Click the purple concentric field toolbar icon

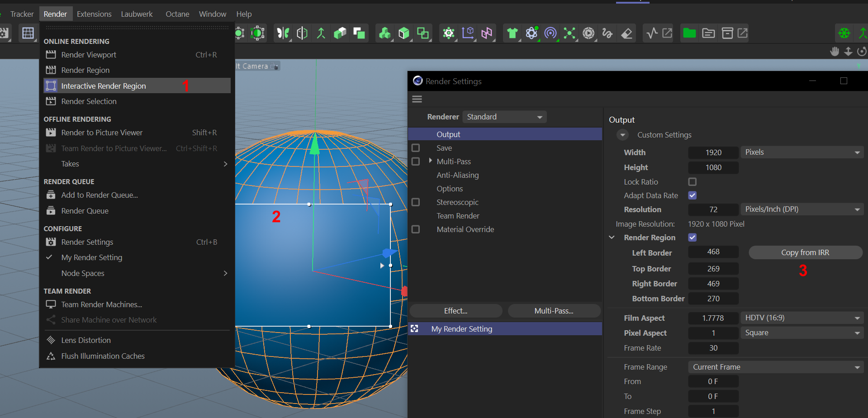550,33
